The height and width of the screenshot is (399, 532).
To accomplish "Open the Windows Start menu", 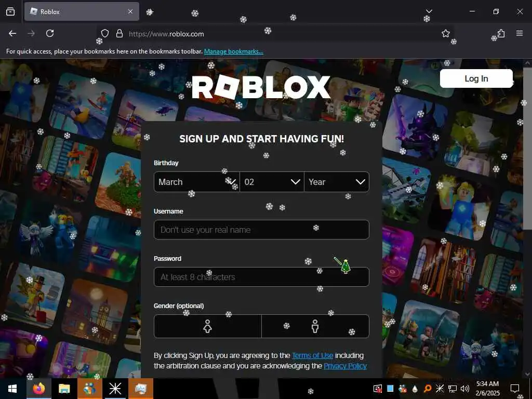I will point(12,389).
